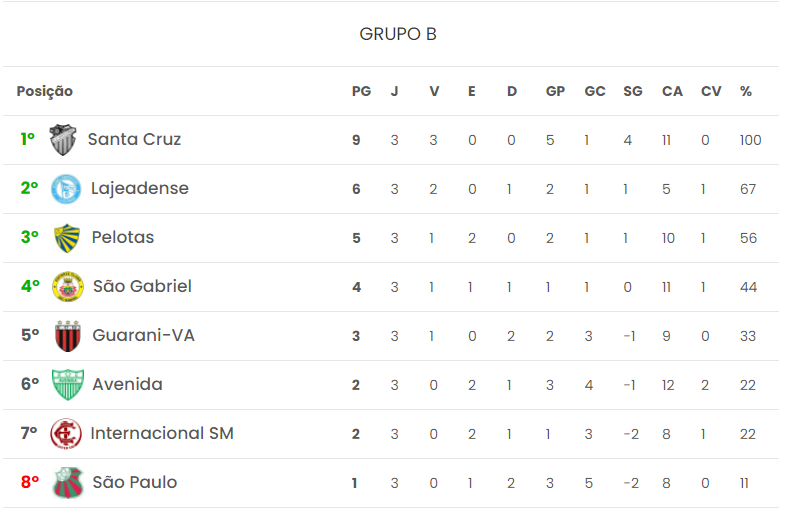This screenshot has height=513, width=787.
Task: Click the Pelotas team crest
Action: pyautogui.click(x=66, y=238)
